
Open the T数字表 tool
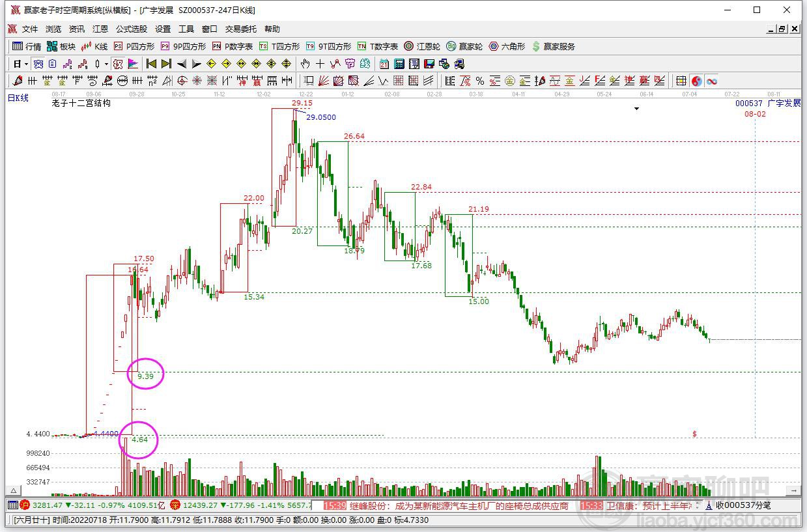click(378, 46)
